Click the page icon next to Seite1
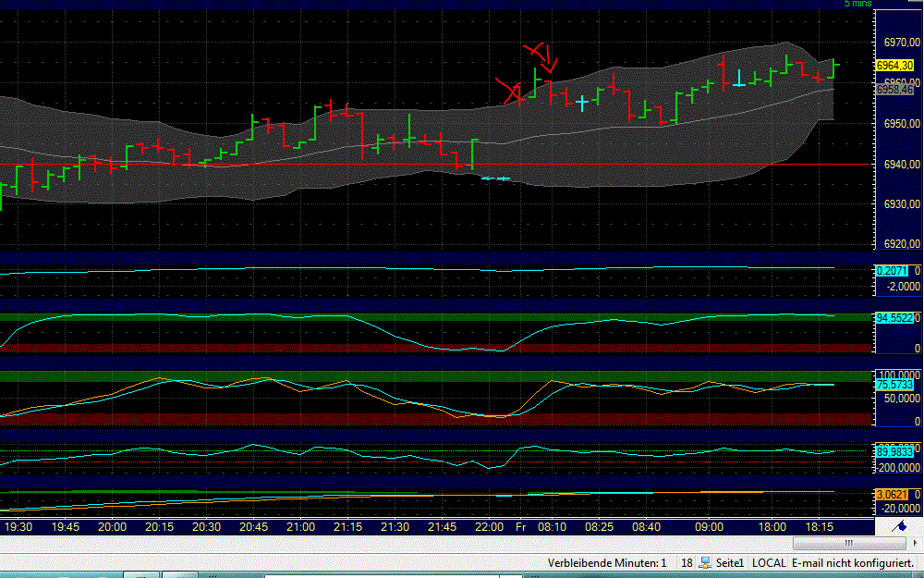 [704, 561]
